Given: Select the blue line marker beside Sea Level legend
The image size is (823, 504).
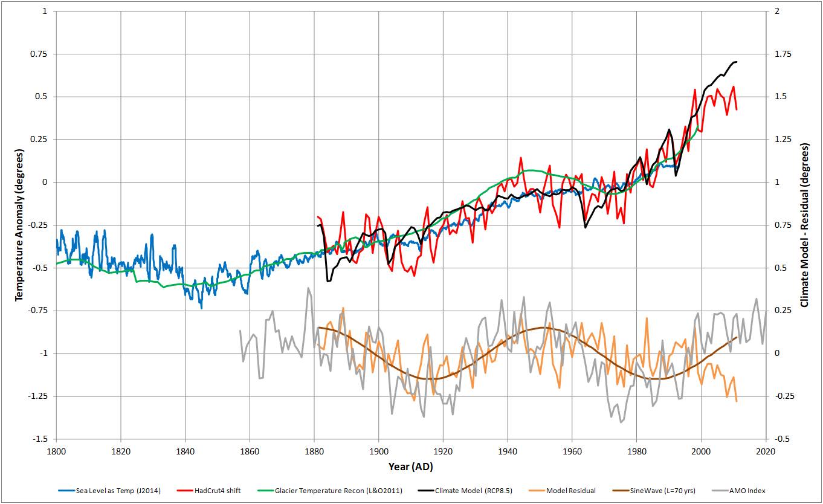Looking at the screenshot, I should click(65, 491).
